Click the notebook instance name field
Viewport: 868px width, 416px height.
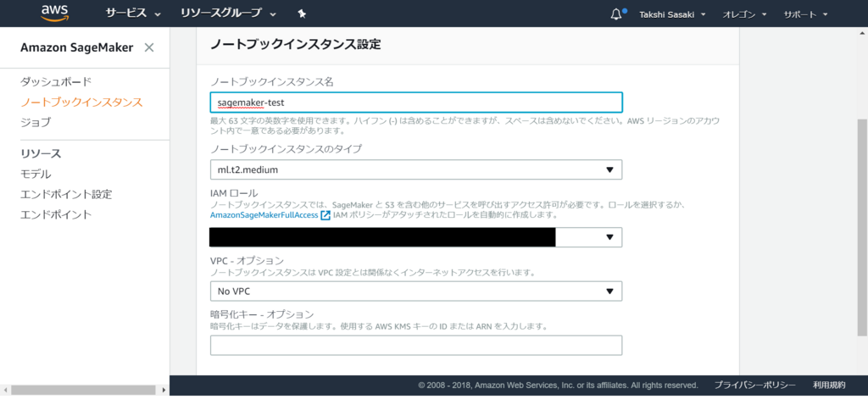[416, 103]
